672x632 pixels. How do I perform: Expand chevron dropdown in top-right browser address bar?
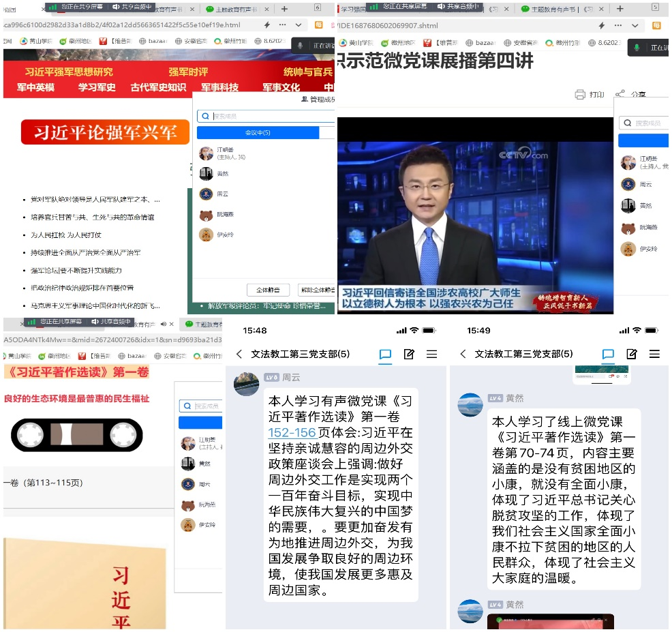click(x=635, y=26)
